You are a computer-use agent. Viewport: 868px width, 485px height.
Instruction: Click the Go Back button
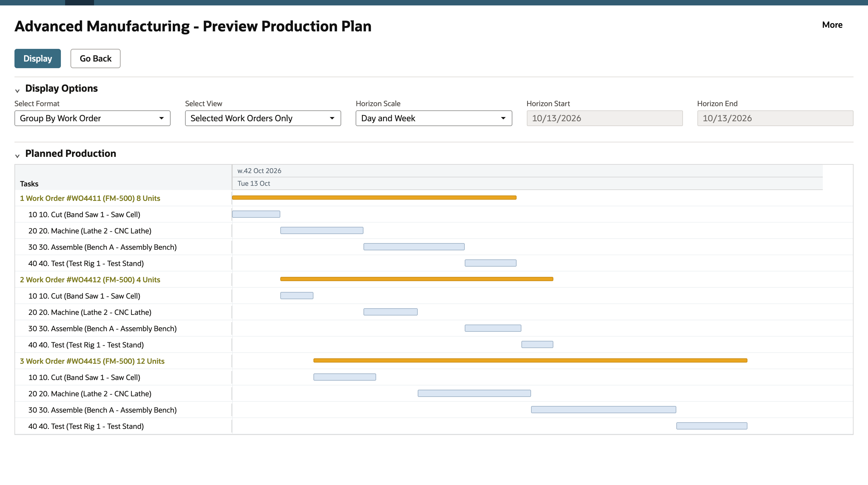(x=95, y=58)
